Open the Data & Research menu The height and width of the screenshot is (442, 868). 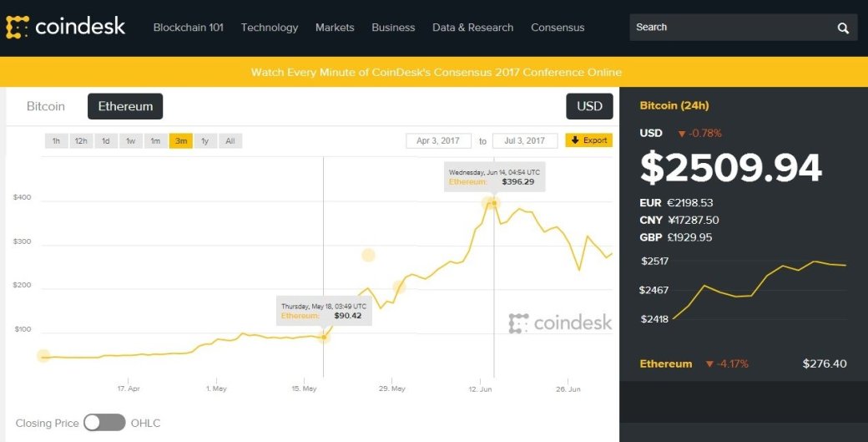click(472, 28)
